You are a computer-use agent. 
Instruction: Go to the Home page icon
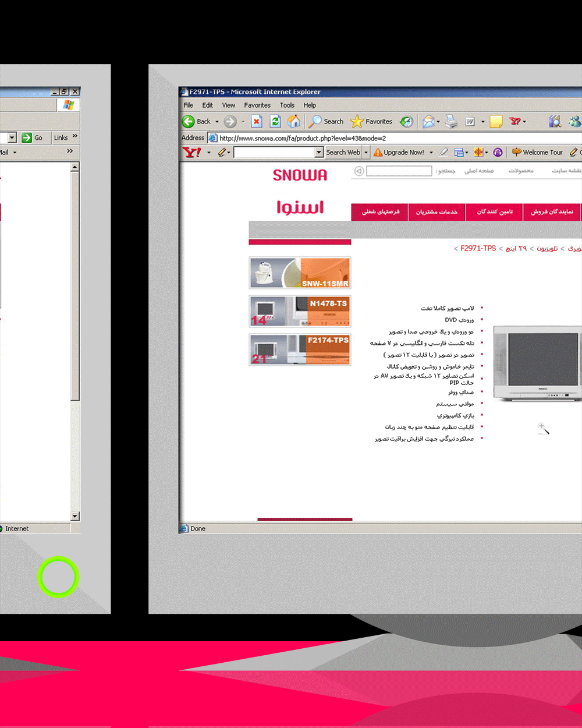click(x=294, y=121)
